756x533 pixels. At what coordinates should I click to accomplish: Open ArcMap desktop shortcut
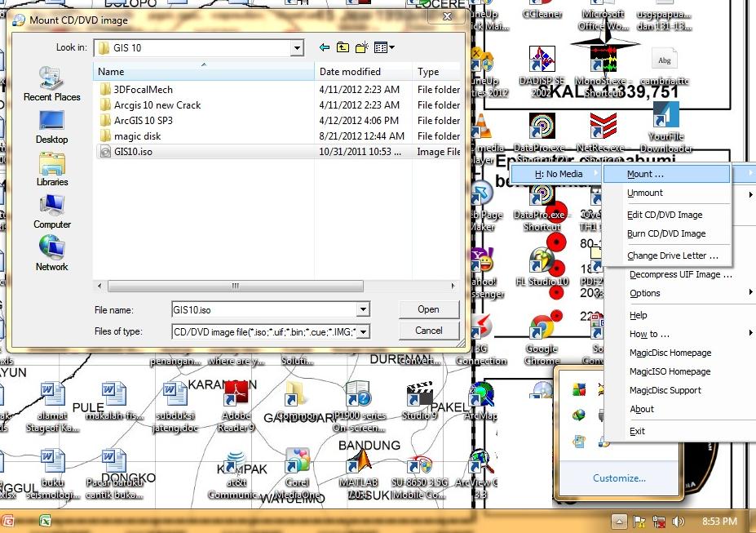tap(482, 400)
